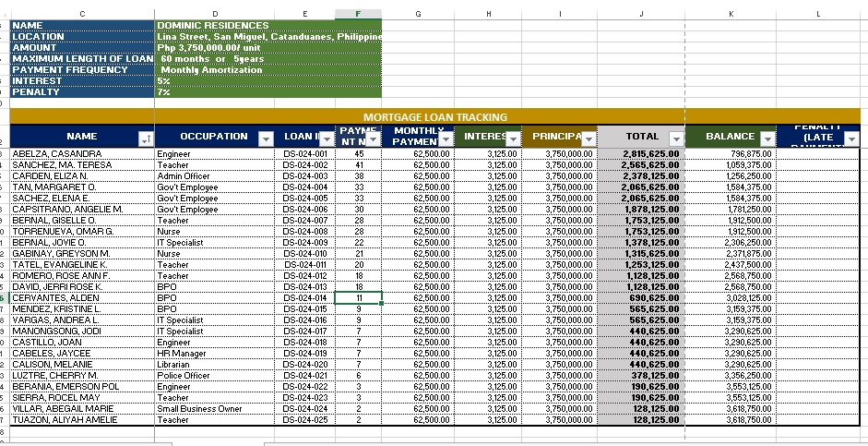The image size is (868, 446).
Task: Select name cell LUZTRE, CHERRY M.
Action: coord(82,376)
